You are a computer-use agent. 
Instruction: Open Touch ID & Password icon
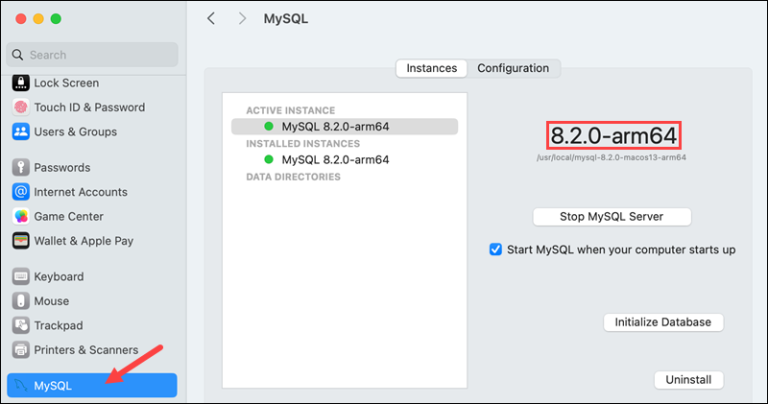coord(21,107)
